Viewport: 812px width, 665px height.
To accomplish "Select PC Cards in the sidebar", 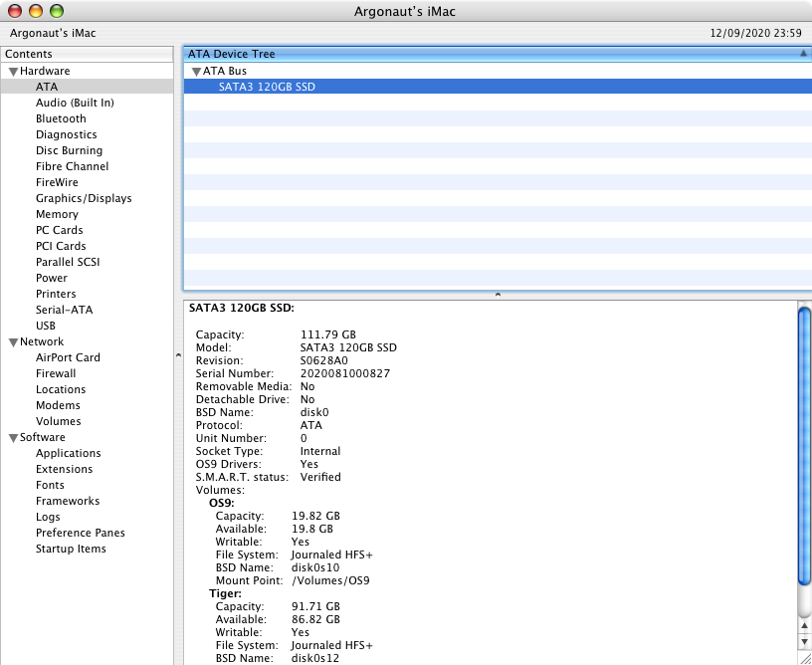I will click(59, 230).
